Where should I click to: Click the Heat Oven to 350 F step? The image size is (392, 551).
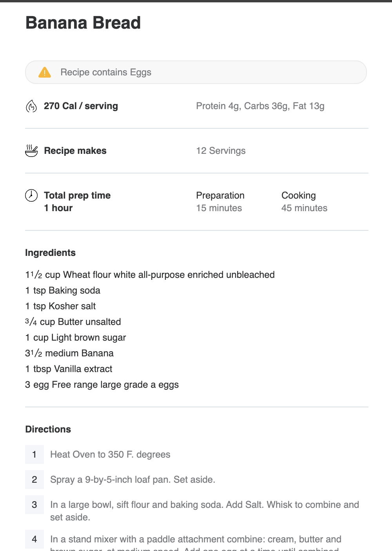[110, 454]
